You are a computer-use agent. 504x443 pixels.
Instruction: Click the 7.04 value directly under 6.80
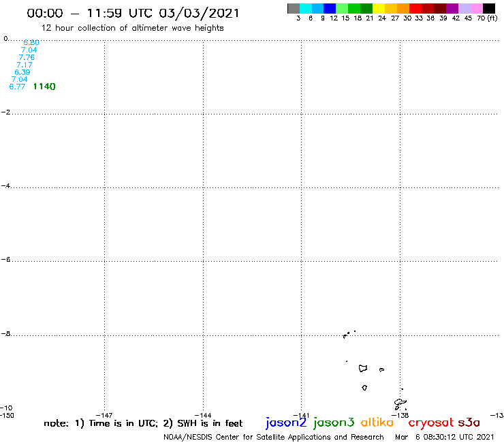pyautogui.click(x=29, y=50)
